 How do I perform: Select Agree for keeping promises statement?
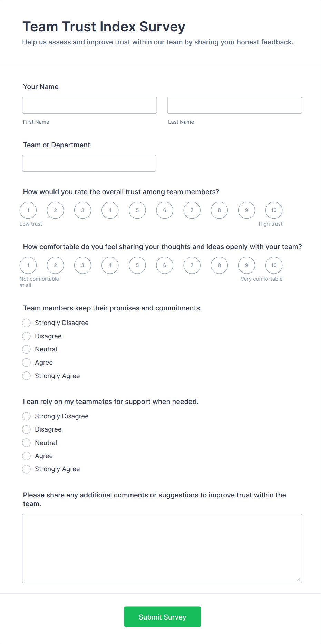click(x=27, y=363)
